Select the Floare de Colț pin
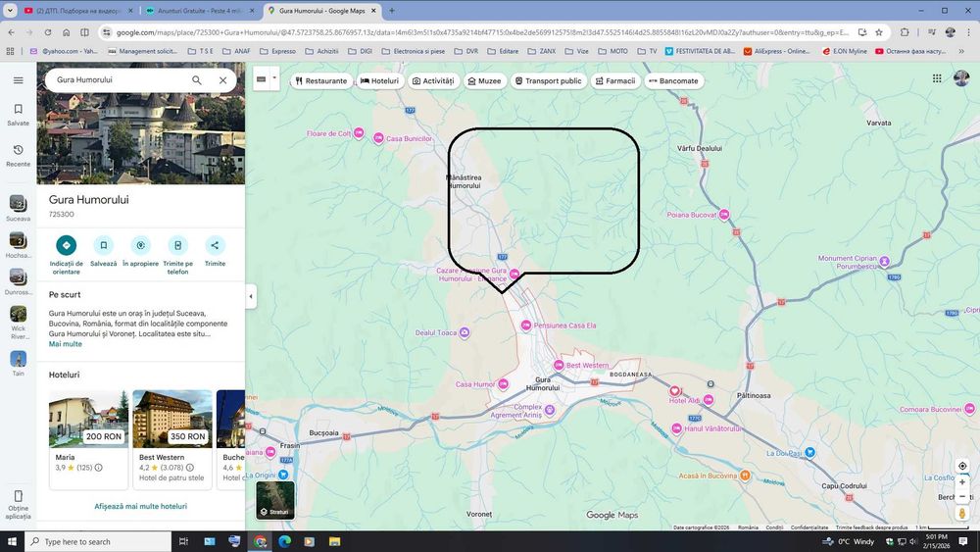The image size is (980, 552). coord(359,132)
